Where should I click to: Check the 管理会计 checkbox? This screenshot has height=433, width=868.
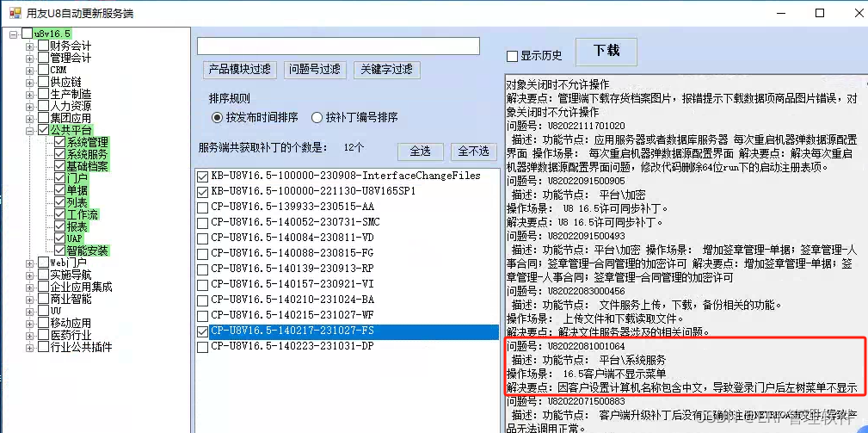coord(43,59)
